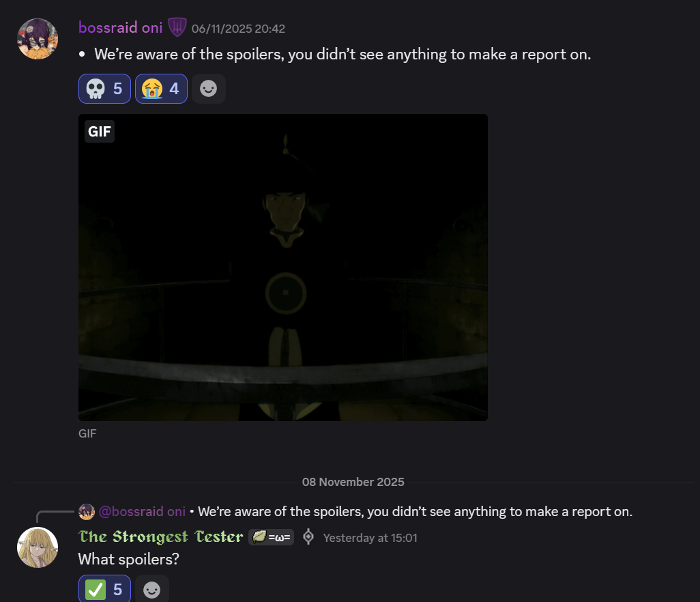Open The Strongest Tester's avatar

[38, 547]
